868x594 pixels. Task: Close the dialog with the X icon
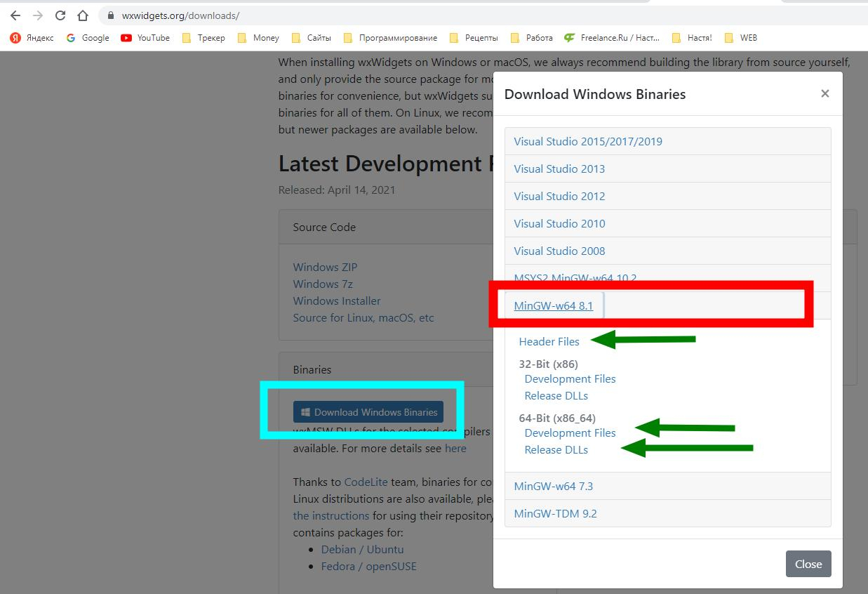(824, 93)
